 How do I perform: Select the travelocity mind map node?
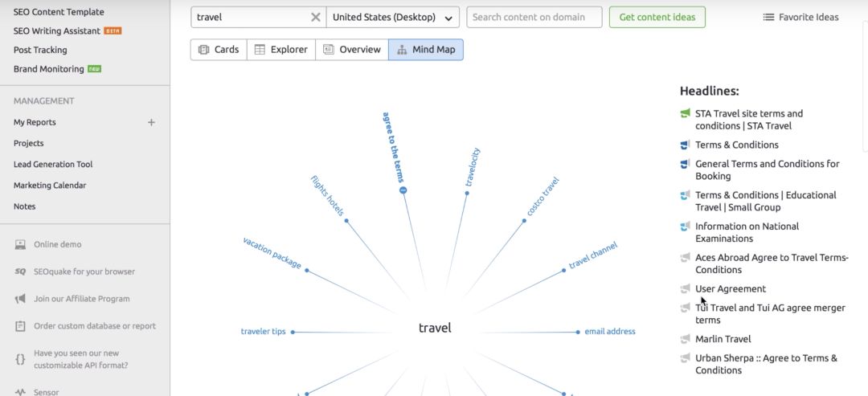coord(473,167)
